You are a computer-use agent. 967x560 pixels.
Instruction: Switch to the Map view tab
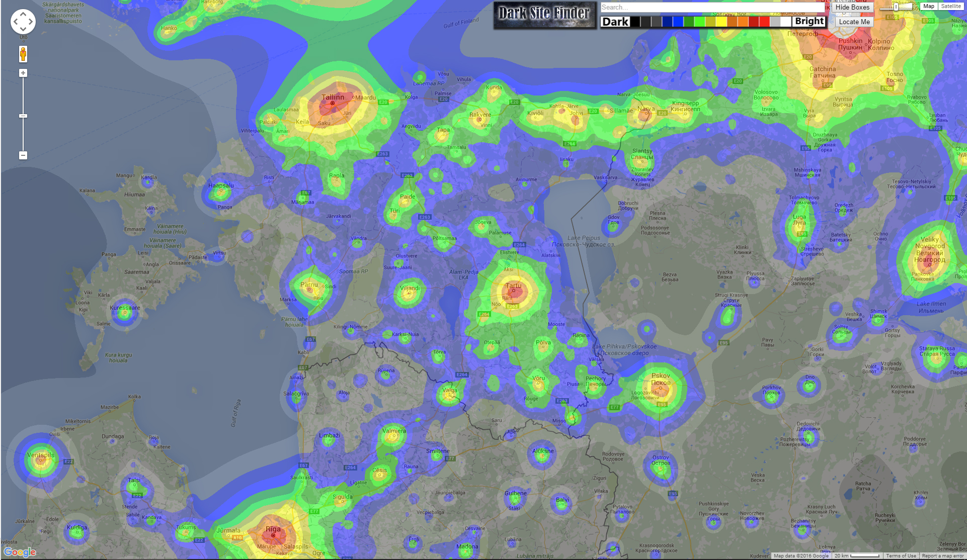(x=929, y=6)
